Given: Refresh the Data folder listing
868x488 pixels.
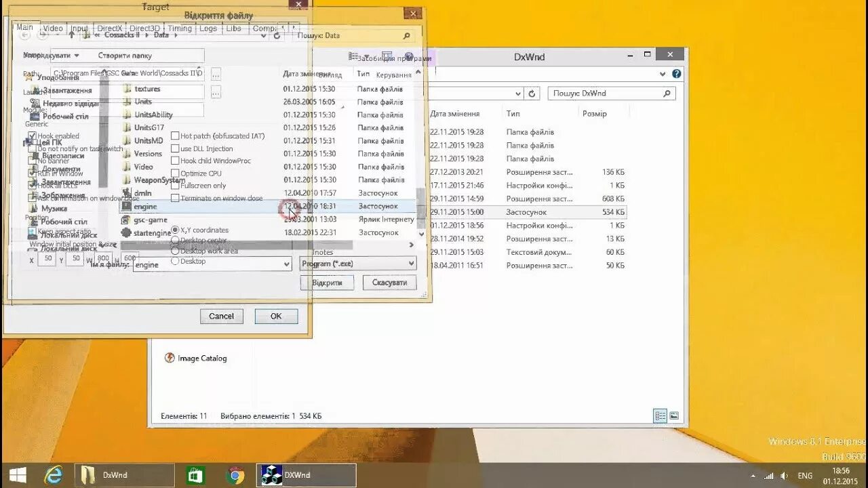Looking at the screenshot, I should tap(277, 35).
